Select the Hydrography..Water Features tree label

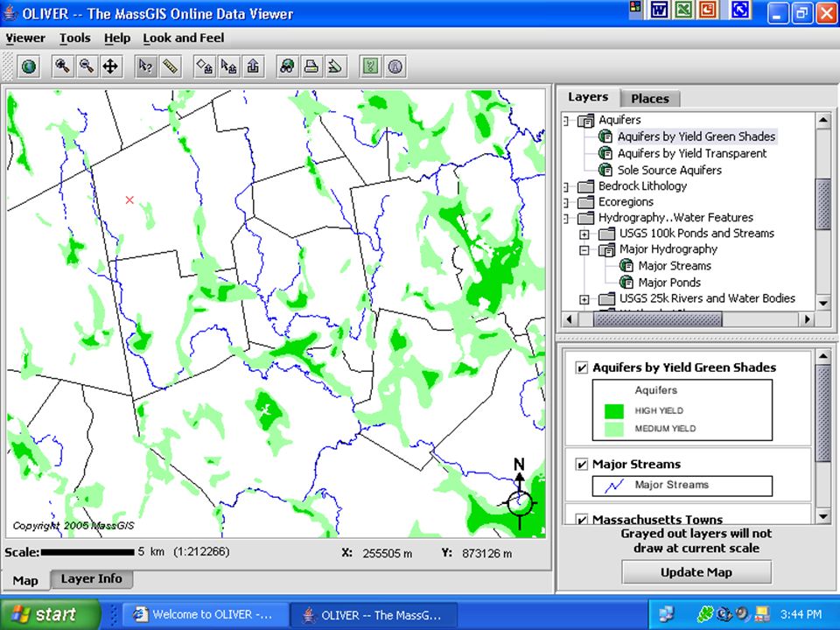point(675,218)
